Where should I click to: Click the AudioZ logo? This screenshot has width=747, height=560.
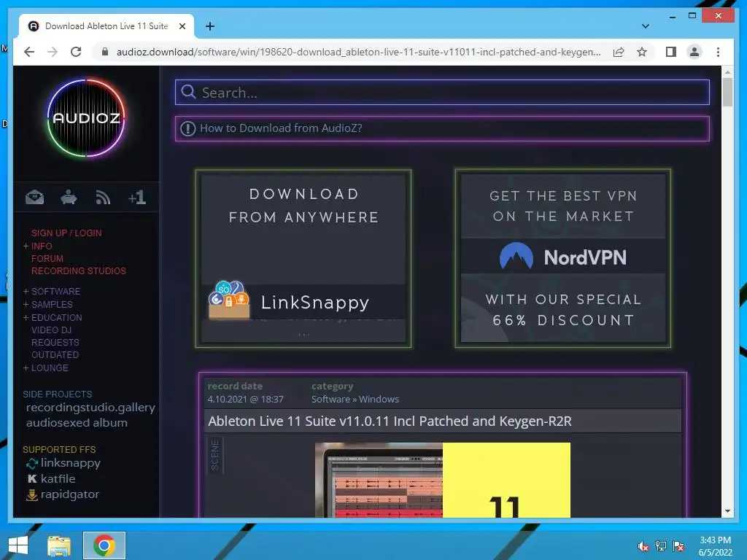tap(86, 117)
